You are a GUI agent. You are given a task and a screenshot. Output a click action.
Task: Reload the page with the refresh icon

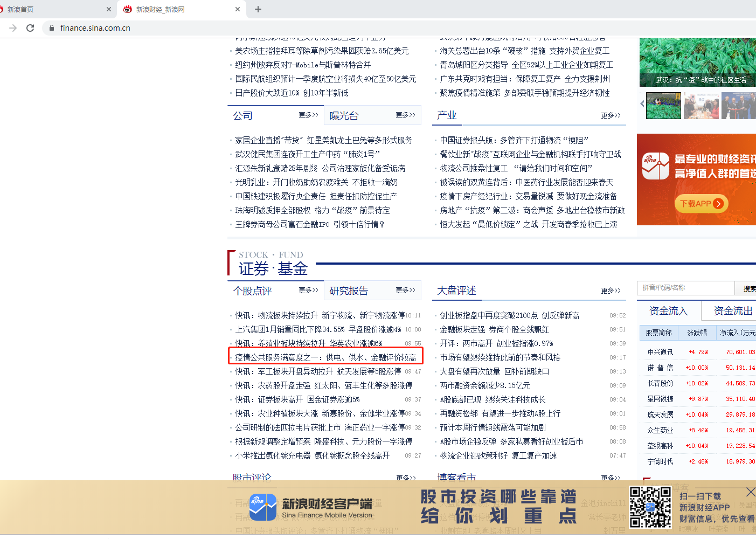30,28
